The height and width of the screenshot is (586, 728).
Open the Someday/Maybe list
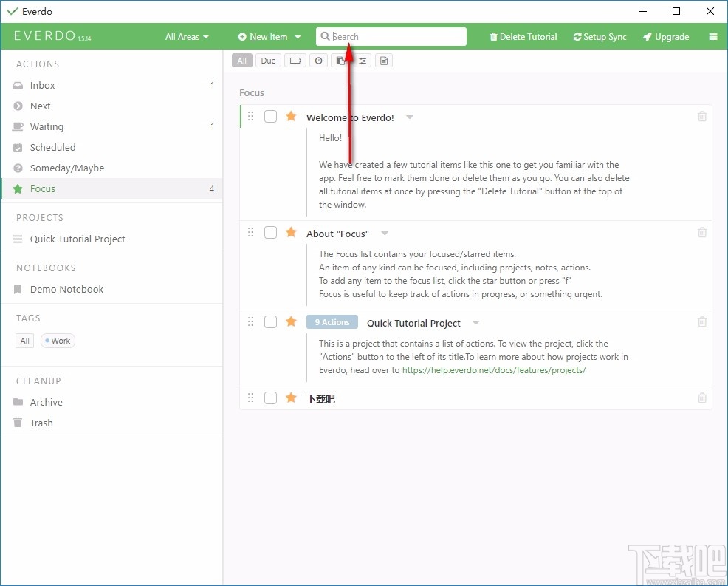click(111, 168)
